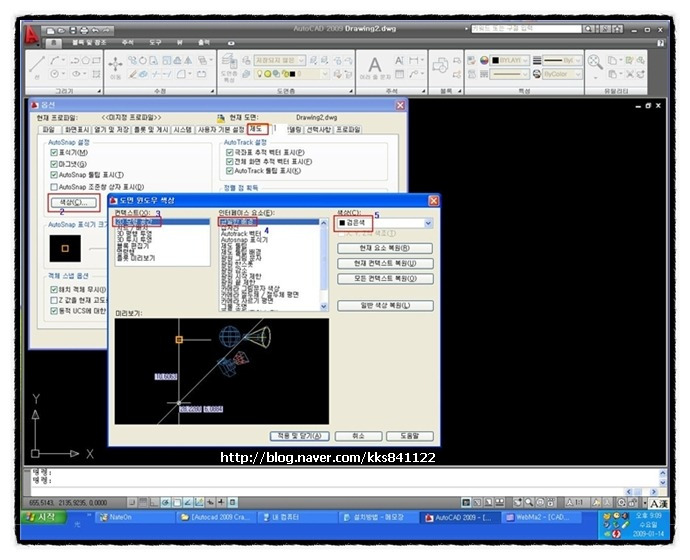Click the status bar zoom magnifier icon

click(x=529, y=502)
